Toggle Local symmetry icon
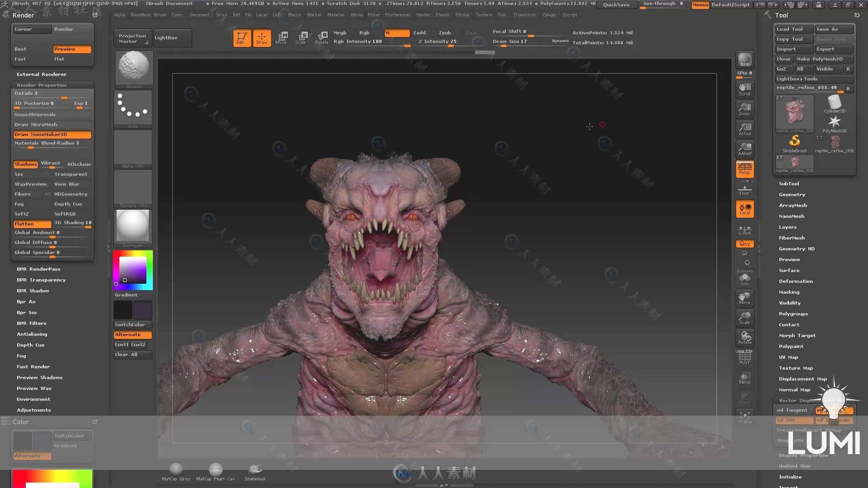This screenshot has width=868, height=488. tap(745, 209)
